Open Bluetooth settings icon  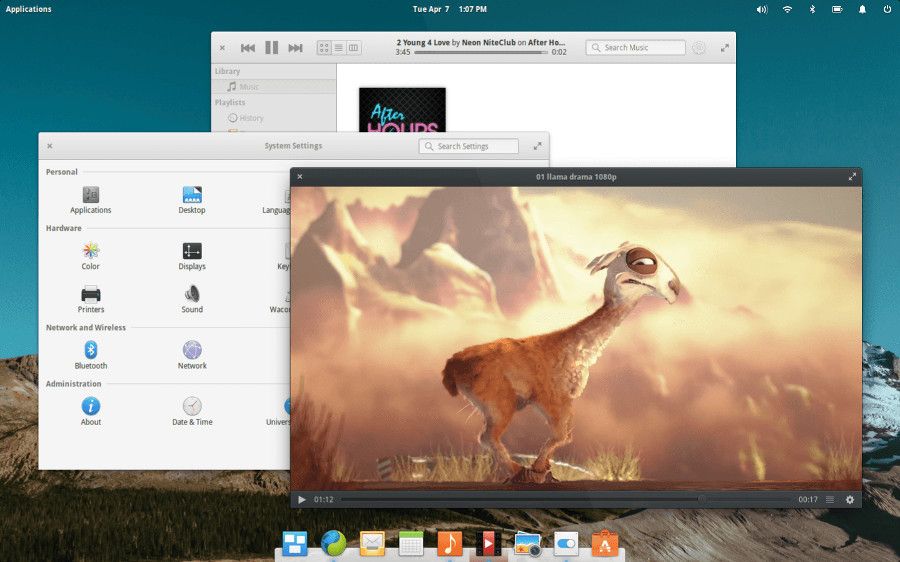click(91, 350)
